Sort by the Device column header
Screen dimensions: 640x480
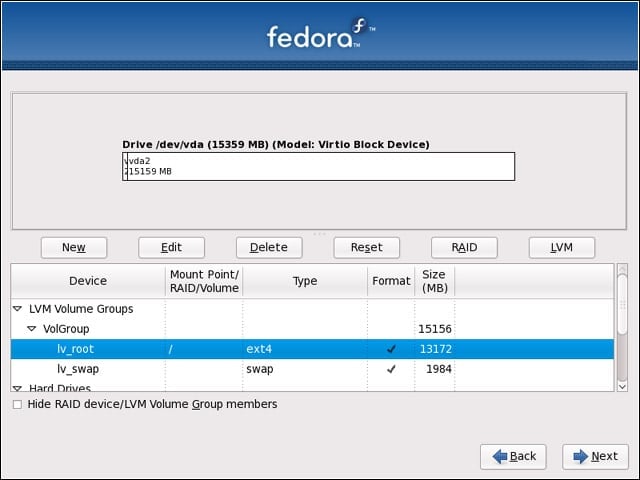pyautogui.click(x=88, y=281)
